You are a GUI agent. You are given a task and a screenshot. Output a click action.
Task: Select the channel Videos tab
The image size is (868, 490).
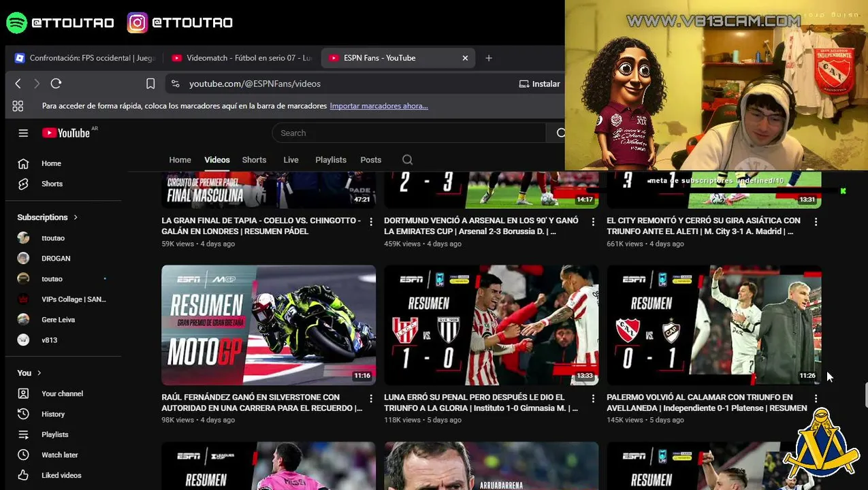pyautogui.click(x=217, y=160)
